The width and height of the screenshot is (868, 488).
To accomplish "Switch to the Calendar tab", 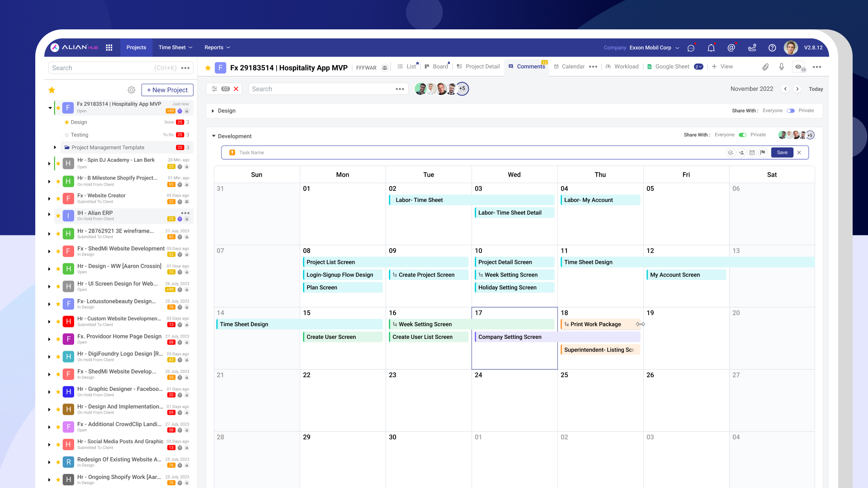I will (x=573, y=66).
